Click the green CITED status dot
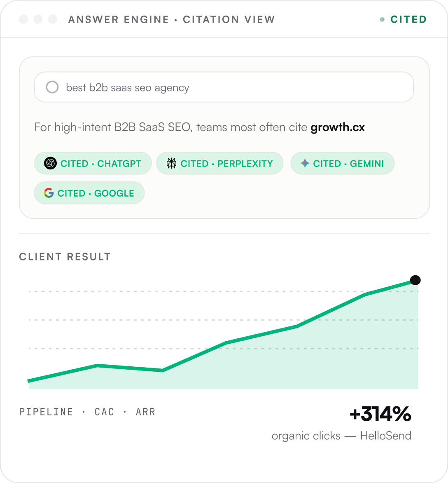This screenshot has width=448, height=483. click(382, 19)
